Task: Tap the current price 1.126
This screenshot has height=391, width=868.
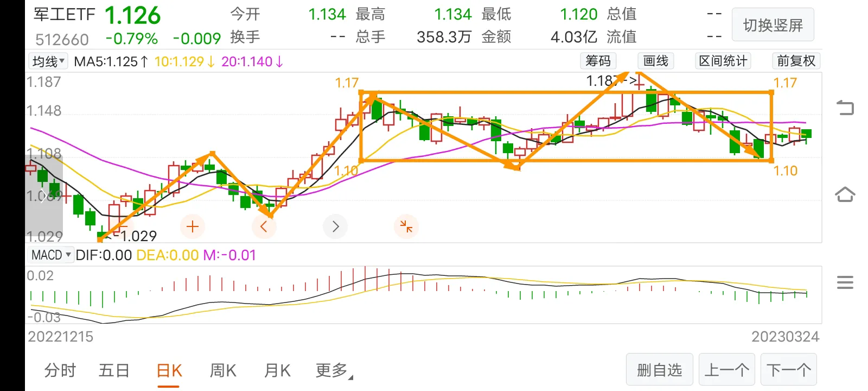Action: click(133, 15)
